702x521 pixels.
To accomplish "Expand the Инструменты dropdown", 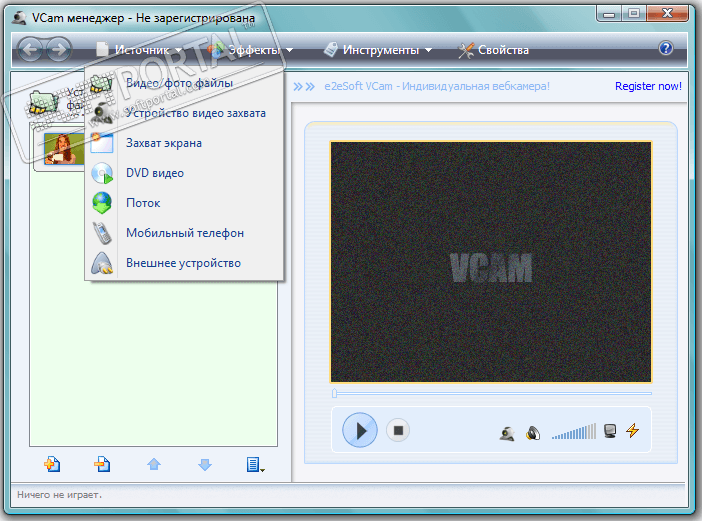I will pos(378,50).
